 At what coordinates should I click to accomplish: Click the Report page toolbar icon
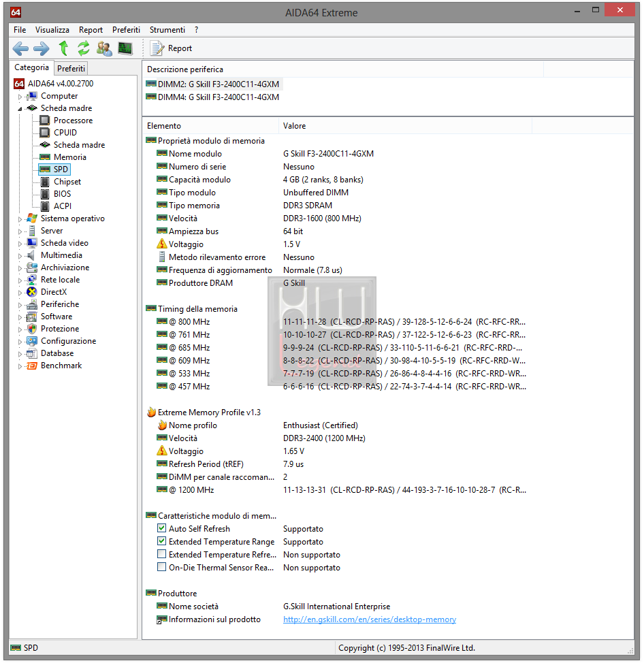point(157,48)
